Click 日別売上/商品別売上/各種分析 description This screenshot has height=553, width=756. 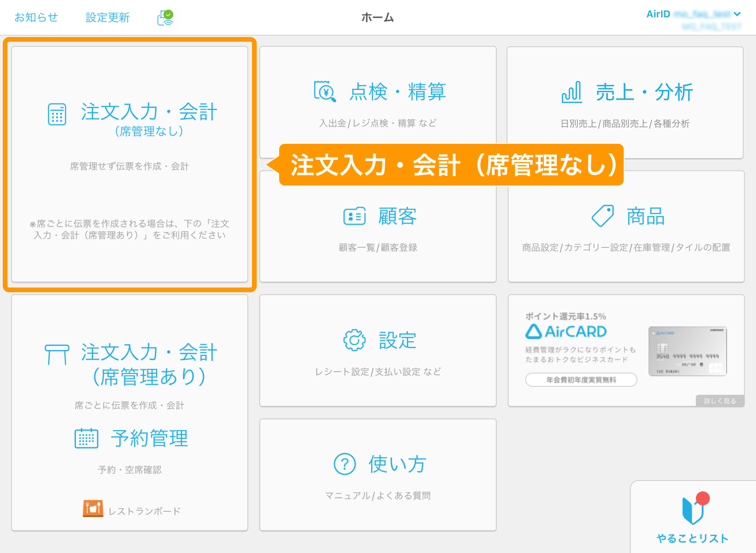coord(625,124)
